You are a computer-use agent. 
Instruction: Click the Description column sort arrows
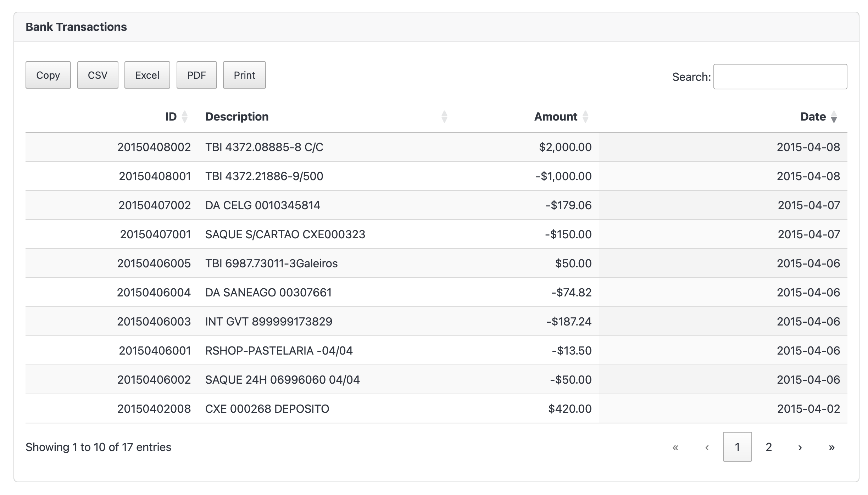pos(444,116)
